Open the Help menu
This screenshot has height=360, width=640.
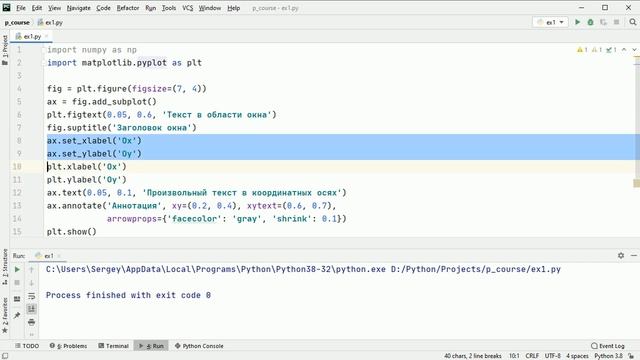click(233, 8)
